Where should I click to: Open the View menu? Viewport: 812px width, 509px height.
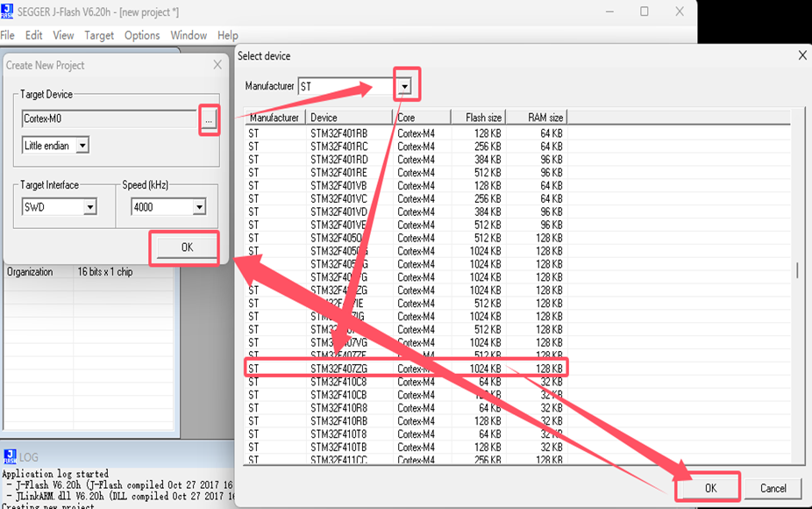[63, 35]
